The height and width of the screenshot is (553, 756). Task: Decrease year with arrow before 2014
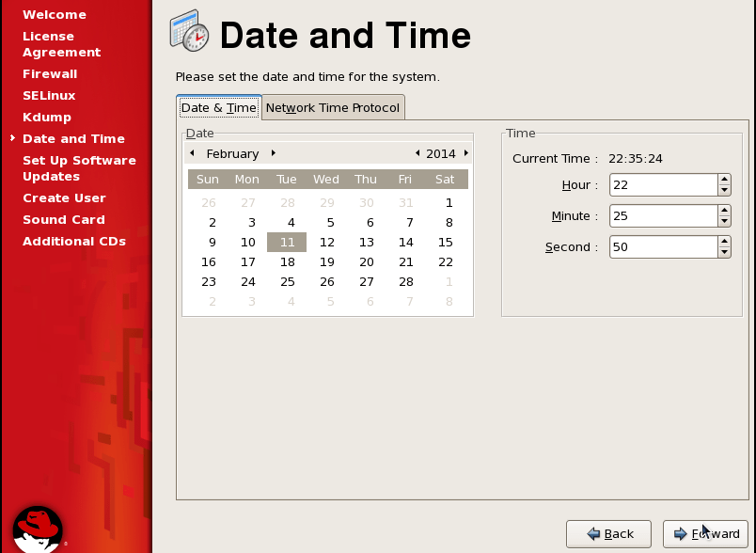tap(417, 153)
